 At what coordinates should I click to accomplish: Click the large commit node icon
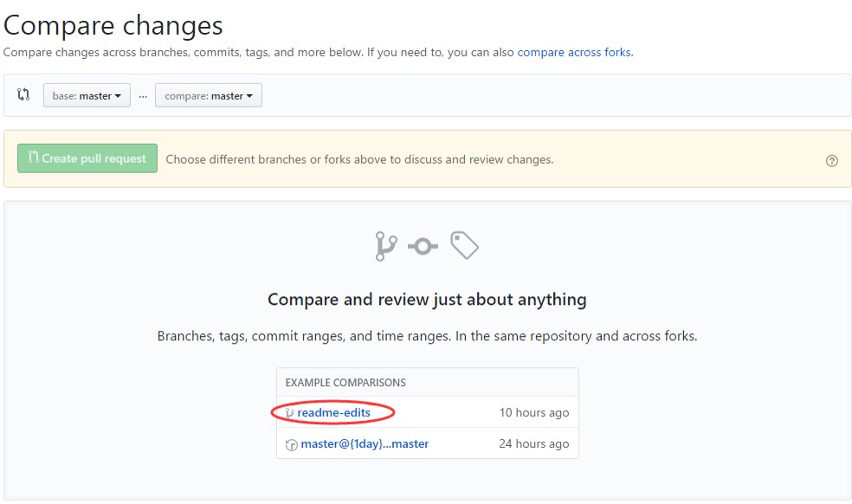click(423, 247)
